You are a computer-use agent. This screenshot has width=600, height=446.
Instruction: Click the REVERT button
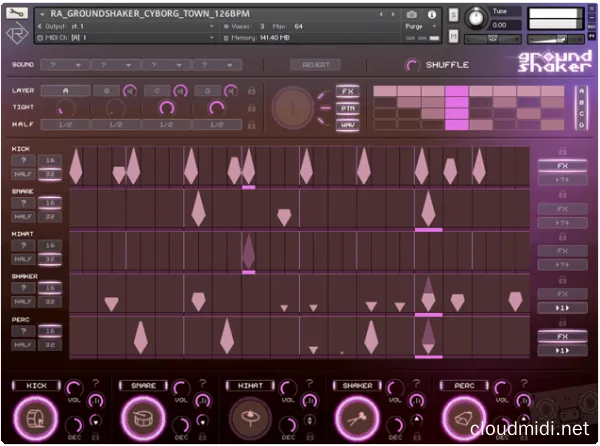pyautogui.click(x=316, y=65)
